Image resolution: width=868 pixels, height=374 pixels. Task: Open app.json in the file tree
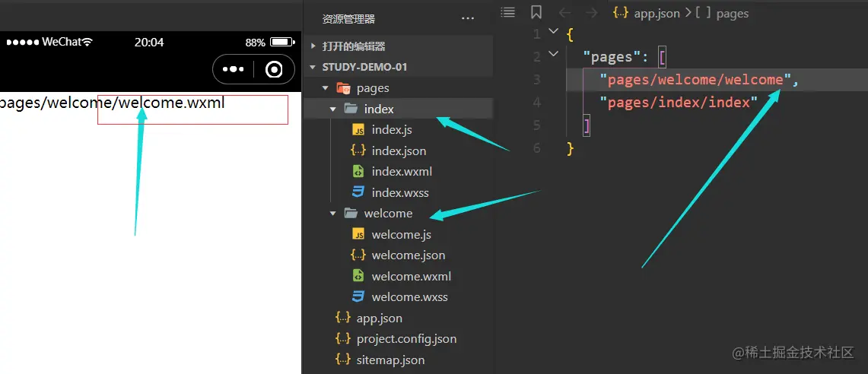click(x=379, y=319)
